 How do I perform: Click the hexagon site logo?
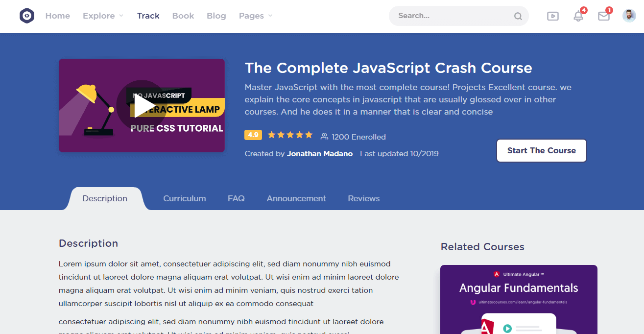pos(27,16)
